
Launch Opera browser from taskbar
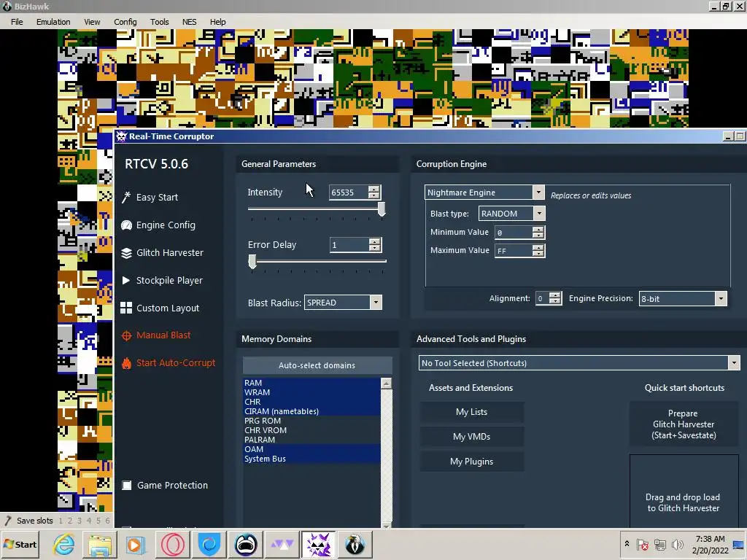click(172, 544)
